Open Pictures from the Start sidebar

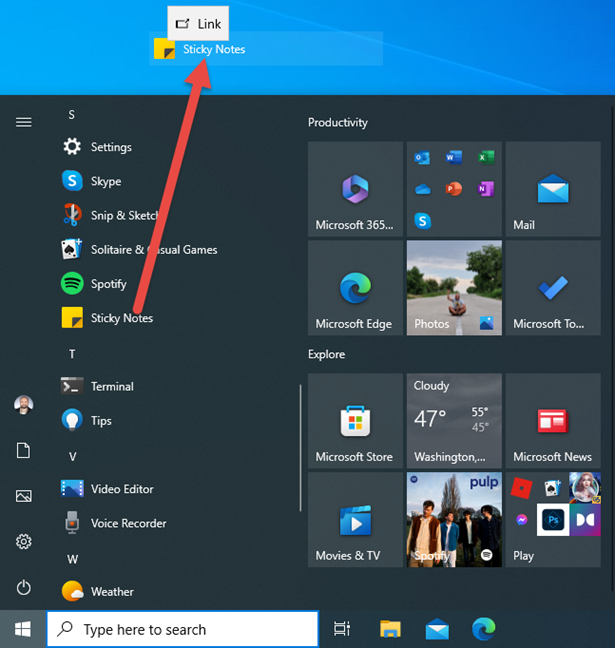[x=24, y=496]
